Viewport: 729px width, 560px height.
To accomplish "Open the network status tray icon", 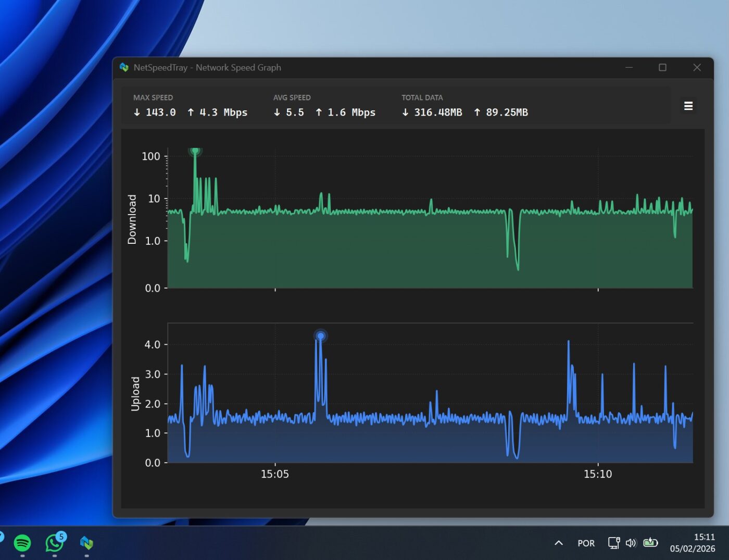I will [x=614, y=543].
